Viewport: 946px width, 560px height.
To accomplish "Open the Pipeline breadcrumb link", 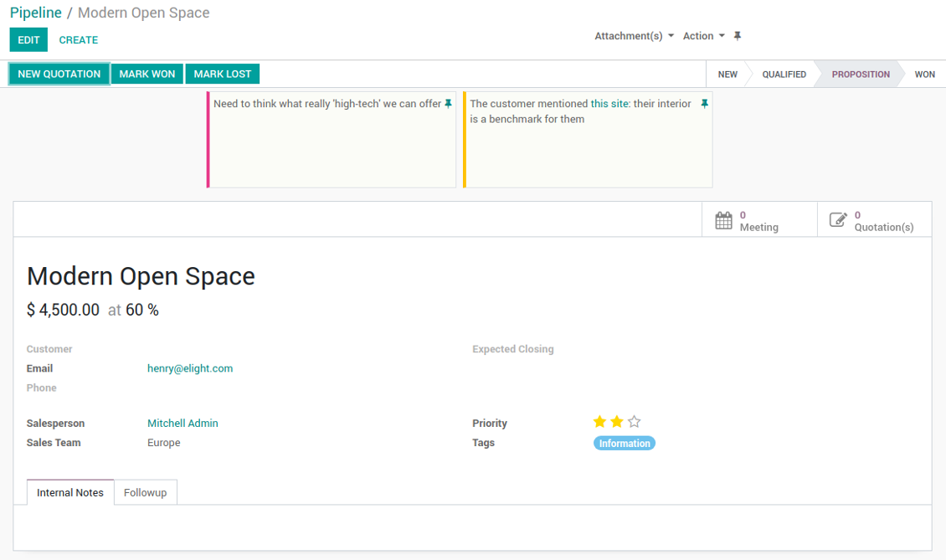I will 36,13.
